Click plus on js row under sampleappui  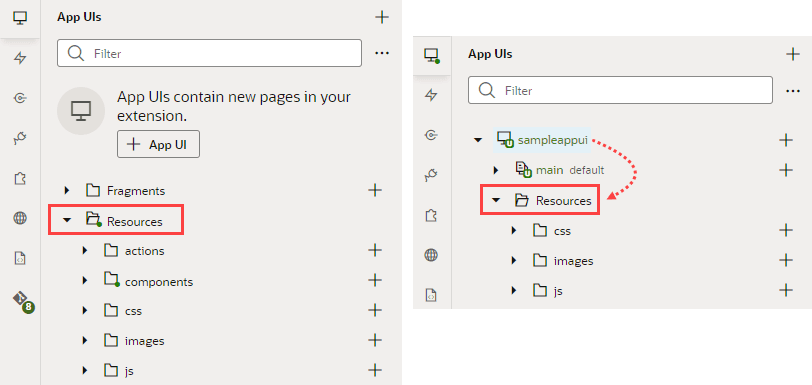point(786,290)
